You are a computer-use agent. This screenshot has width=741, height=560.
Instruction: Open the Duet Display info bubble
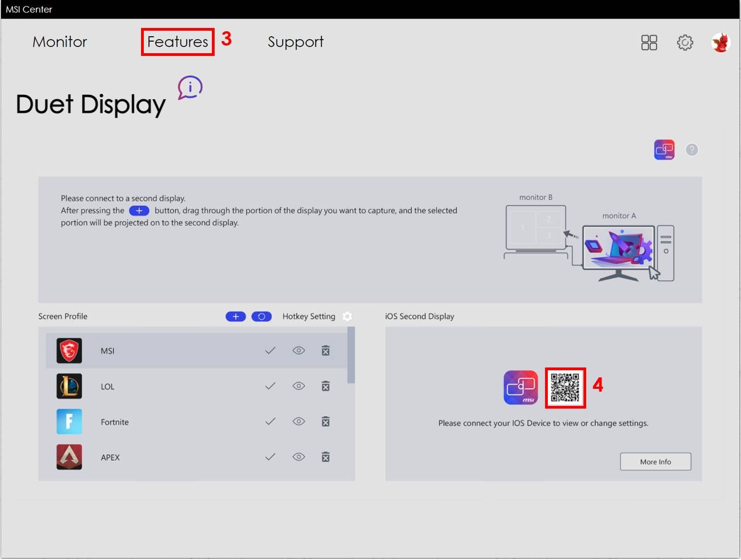[189, 88]
